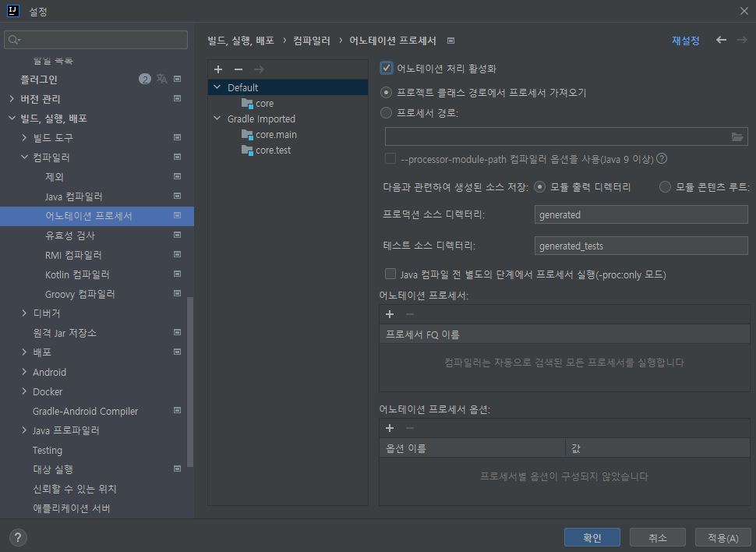Expand the 버전 관리 section
Screen dimensions: 756x552
(x=12, y=99)
